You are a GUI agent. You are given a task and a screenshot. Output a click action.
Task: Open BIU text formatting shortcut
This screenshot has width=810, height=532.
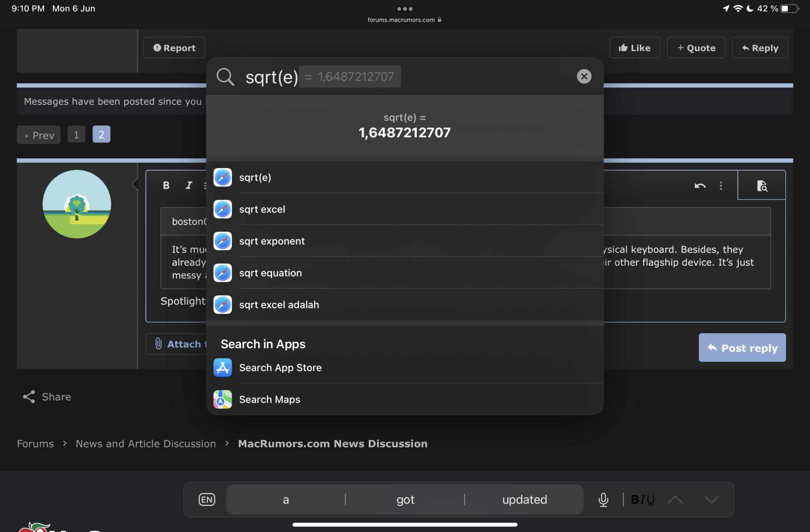click(643, 500)
